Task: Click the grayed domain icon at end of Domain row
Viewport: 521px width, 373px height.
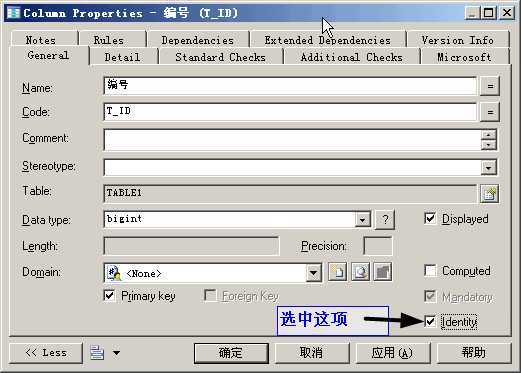Action: [x=383, y=272]
